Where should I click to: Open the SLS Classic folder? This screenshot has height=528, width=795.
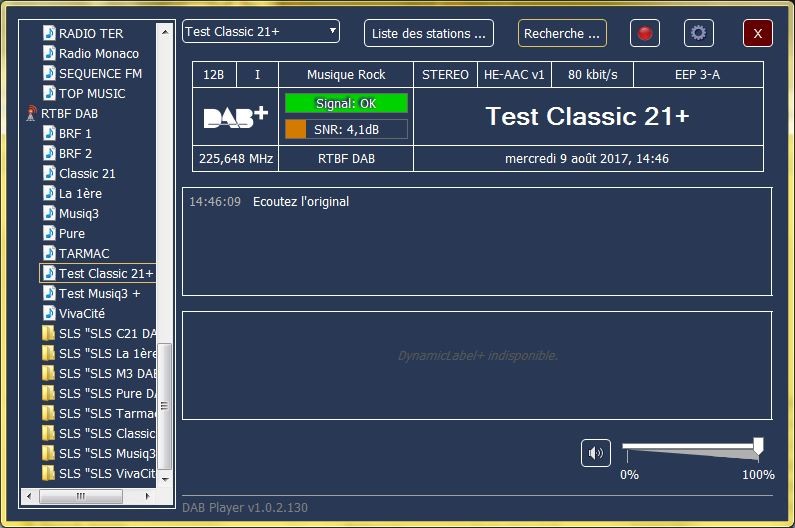(x=99, y=434)
